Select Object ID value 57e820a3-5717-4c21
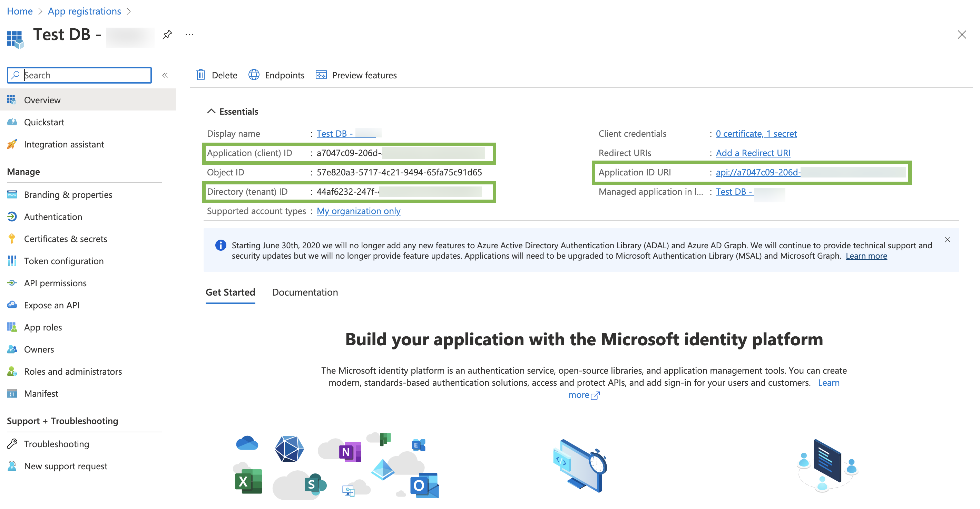 point(399,172)
